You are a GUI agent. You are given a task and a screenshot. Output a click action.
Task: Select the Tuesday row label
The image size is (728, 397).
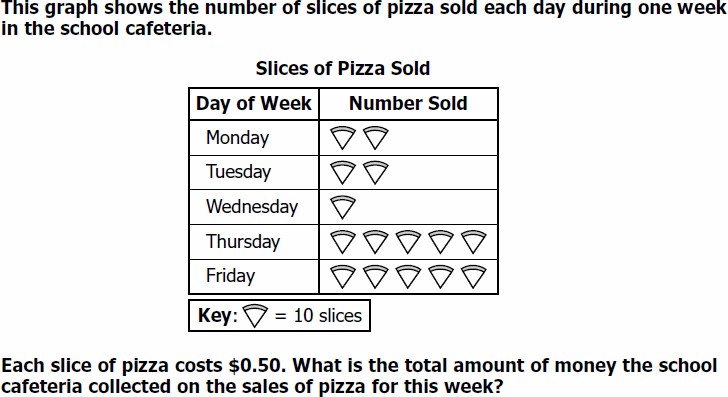tap(239, 172)
